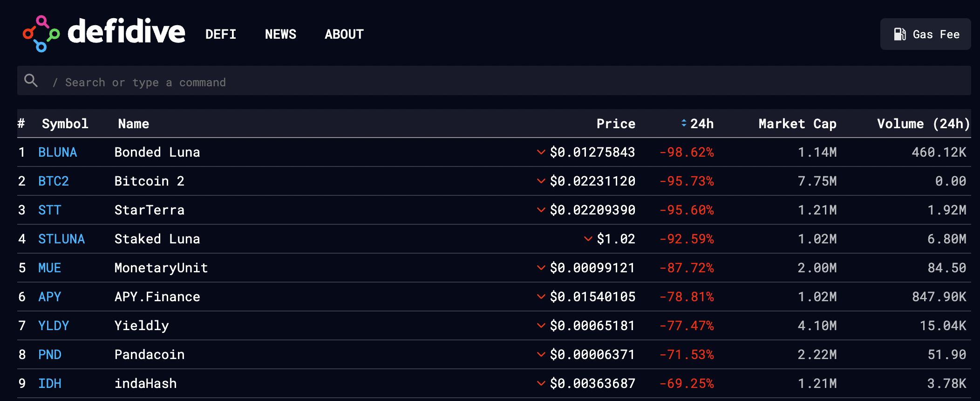Click the down chevron beside STT price
The height and width of the screenshot is (401, 980).
(x=541, y=210)
